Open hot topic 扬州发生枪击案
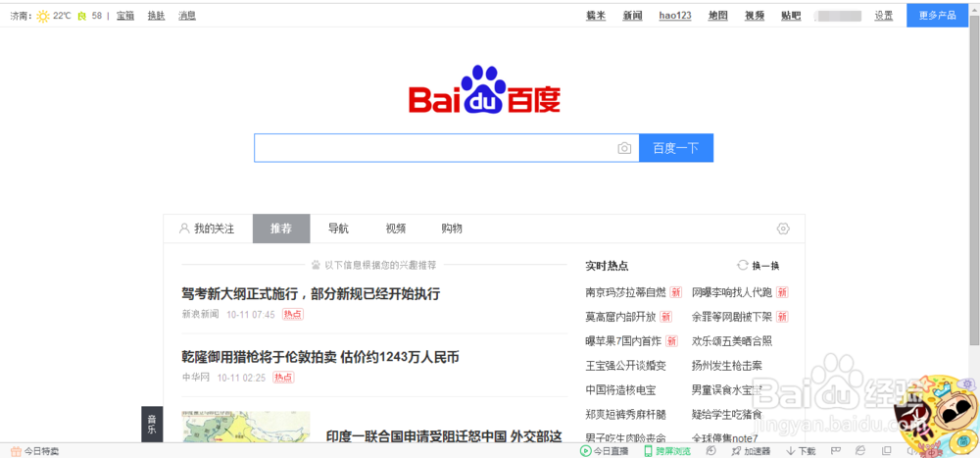This screenshot has width=980, height=458. pos(727,366)
